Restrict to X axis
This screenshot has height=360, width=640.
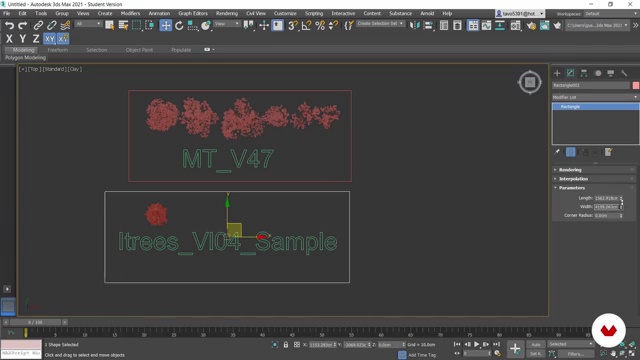pyautogui.click(x=9, y=39)
